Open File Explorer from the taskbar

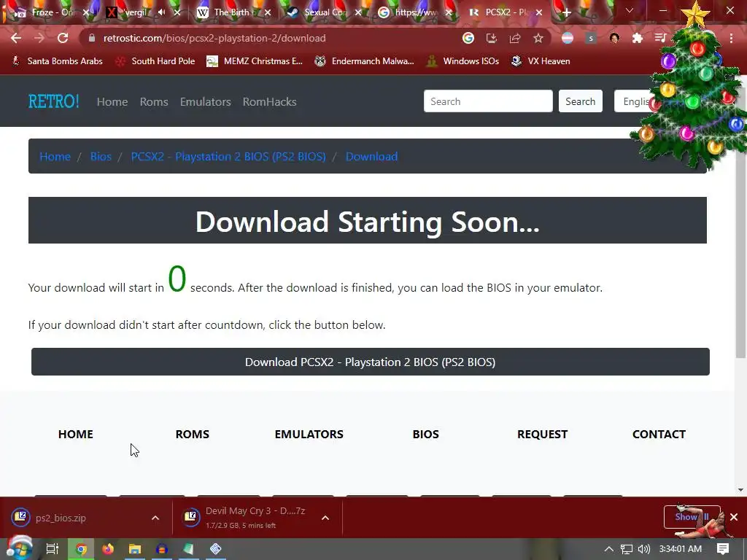click(135, 549)
